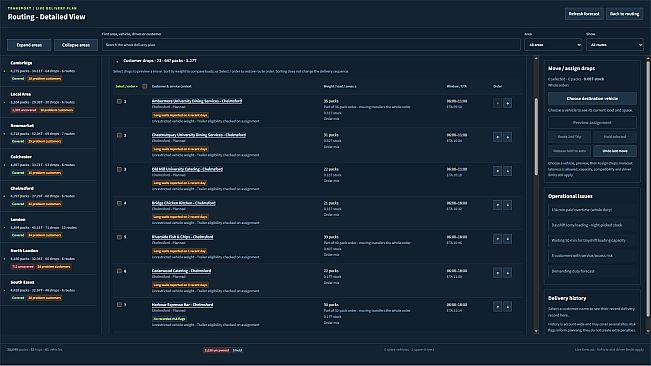This screenshot has width=651, height=366.
Task: Move drop 1 Ambermore University down in order
Action: click(507, 103)
